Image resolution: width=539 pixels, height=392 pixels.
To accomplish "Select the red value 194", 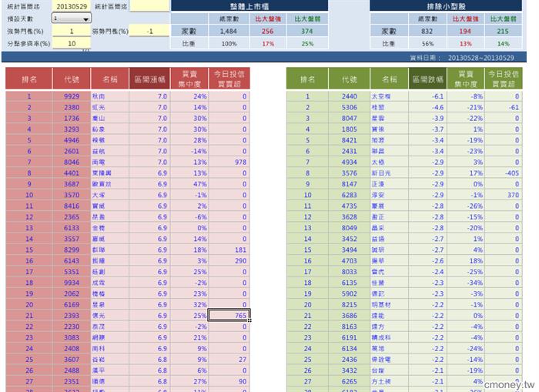I will pyautogui.click(x=465, y=31).
